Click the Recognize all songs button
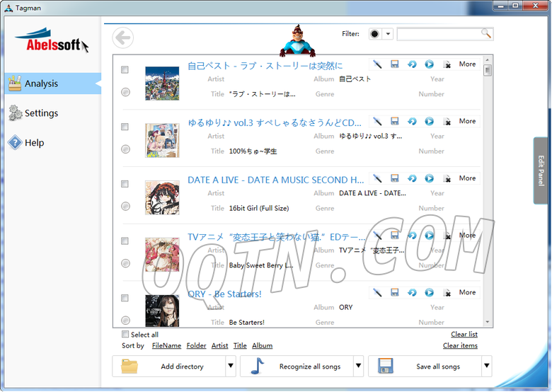Viewport: 552px width, 392px height. (309, 367)
